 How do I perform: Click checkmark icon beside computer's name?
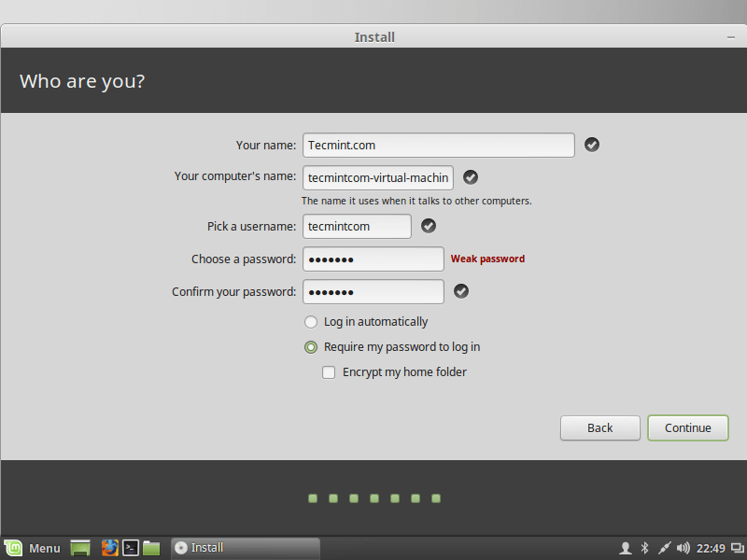coord(471,177)
